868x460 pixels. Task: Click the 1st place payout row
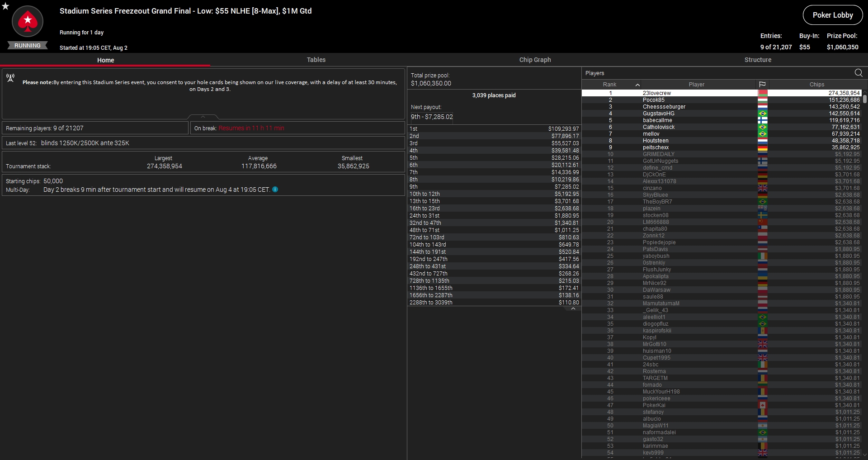[494, 129]
